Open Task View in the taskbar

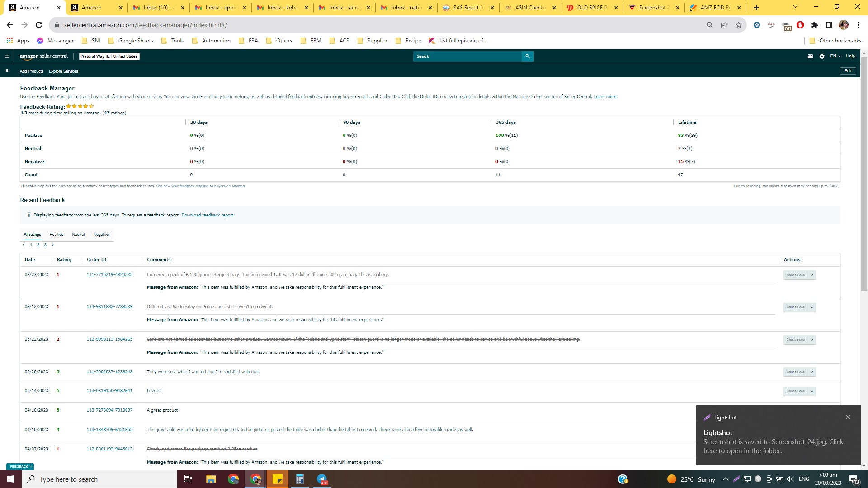(x=188, y=479)
